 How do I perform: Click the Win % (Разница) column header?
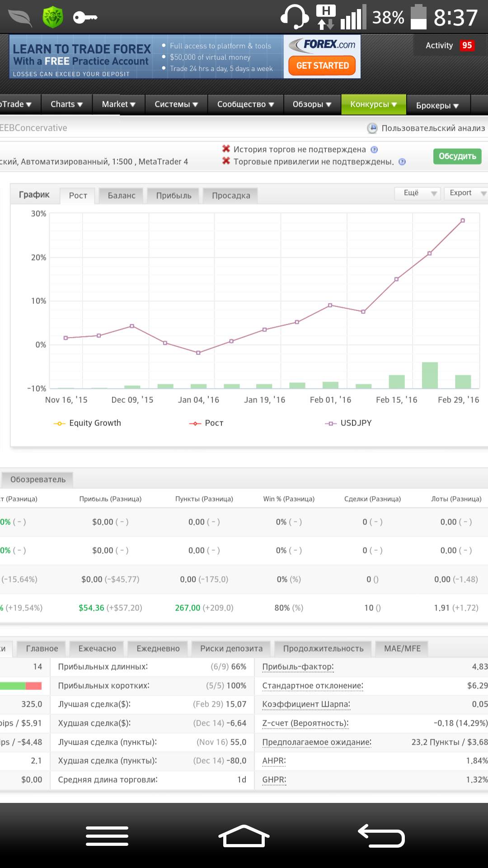click(x=289, y=499)
